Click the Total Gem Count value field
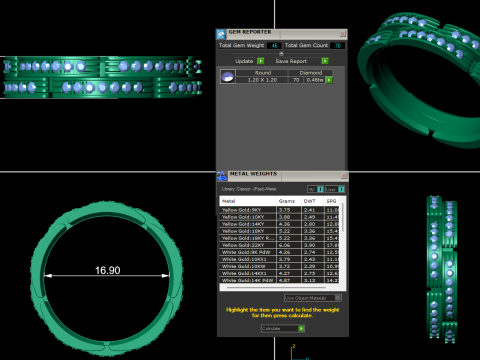 pyautogui.click(x=338, y=46)
